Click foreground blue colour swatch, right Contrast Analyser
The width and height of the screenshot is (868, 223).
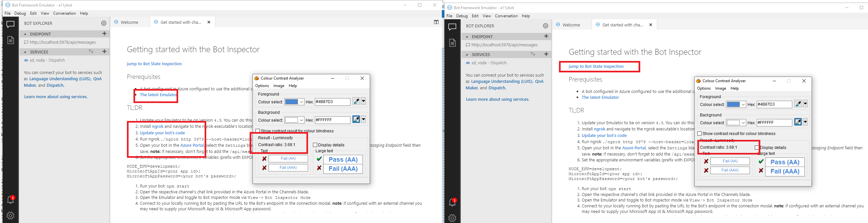coord(733,104)
